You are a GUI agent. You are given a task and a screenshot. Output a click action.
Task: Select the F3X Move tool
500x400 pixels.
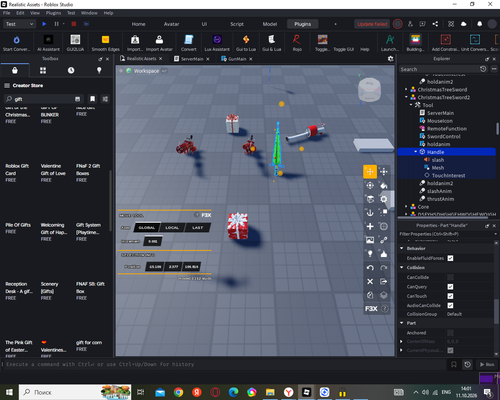tap(370, 172)
